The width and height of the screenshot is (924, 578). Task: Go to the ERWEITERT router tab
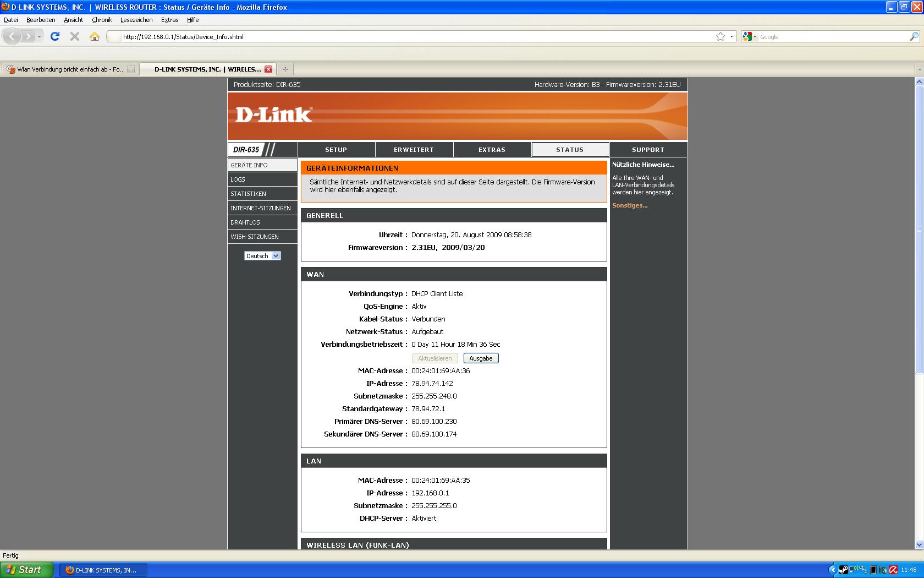click(x=414, y=150)
